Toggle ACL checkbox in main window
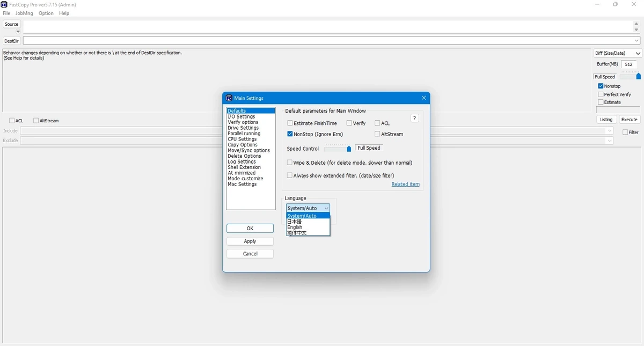The width and height of the screenshot is (644, 346). point(12,121)
